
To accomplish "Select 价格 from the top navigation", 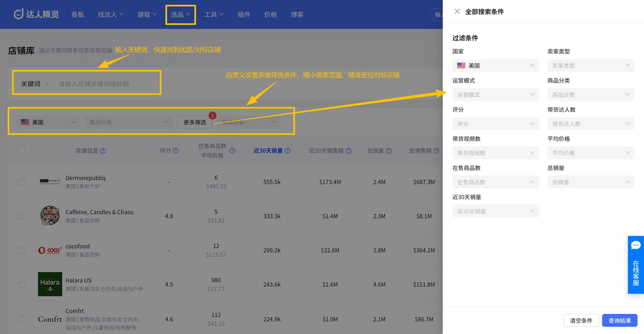I will coord(270,15).
